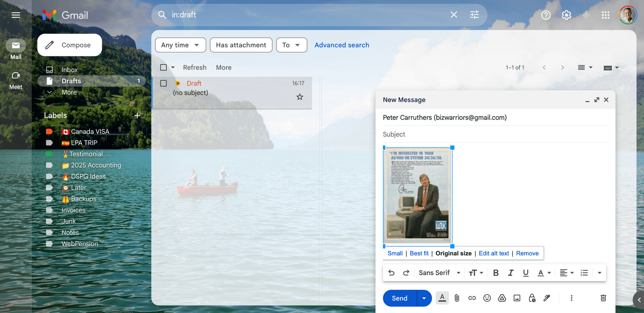Insert a link in the message

(x=472, y=298)
